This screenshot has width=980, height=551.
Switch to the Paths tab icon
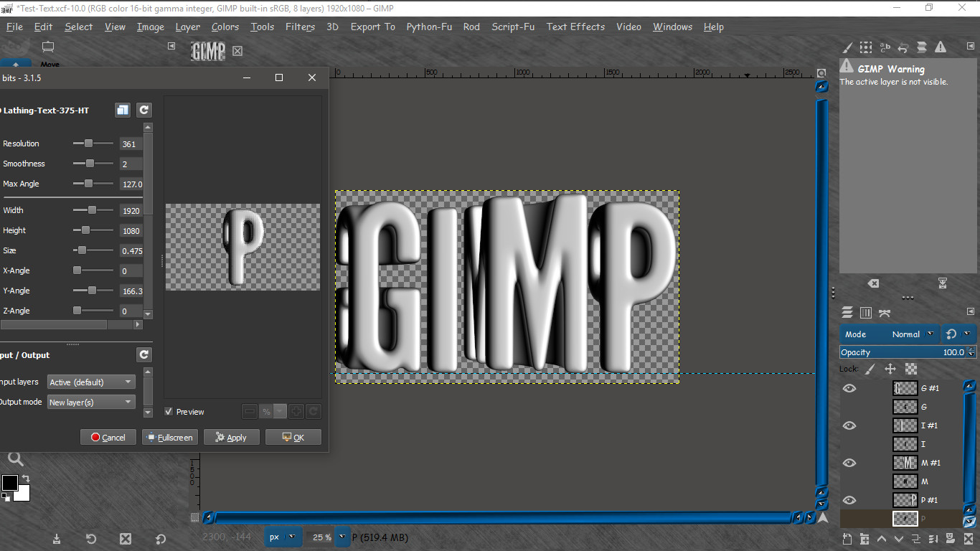[x=885, y=313]
